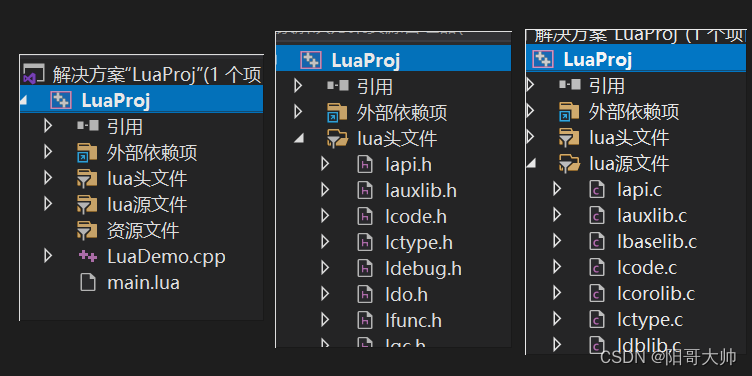Select LuaProj project icon in left panel
Screen dimensions: 752x376
60,100
